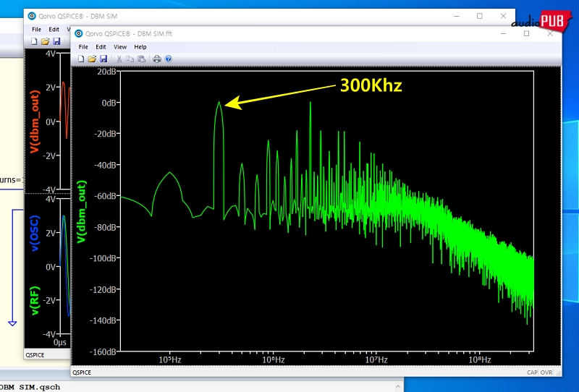Click New document icon in background DBM SIM window
Viewport: 579px width, 392px height.
[x=34, y=41]
